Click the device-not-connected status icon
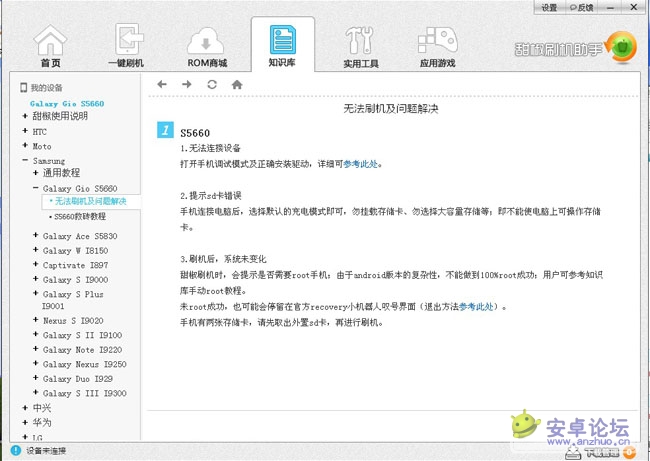The image size is (650, 461). (x=16, y=450)
